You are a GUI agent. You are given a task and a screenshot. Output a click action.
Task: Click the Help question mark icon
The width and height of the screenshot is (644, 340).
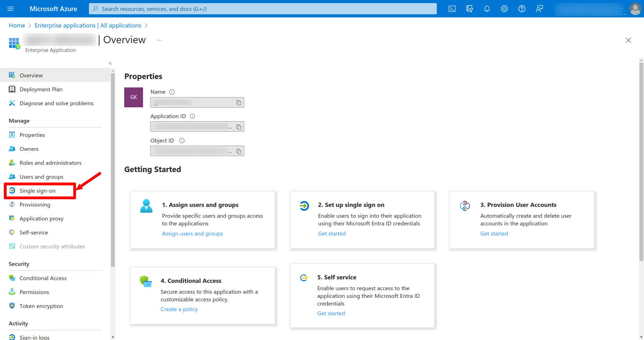(522, 9)
